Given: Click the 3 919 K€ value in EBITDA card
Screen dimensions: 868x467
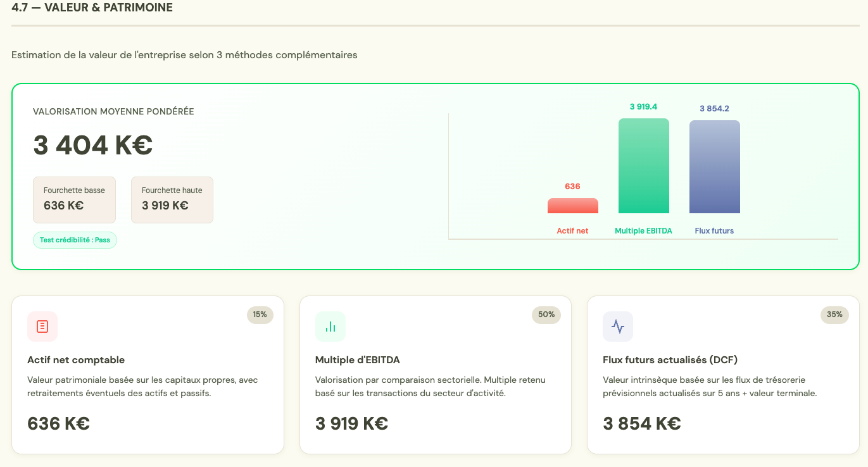Looking at the screenshot, I should click(351, 423).
